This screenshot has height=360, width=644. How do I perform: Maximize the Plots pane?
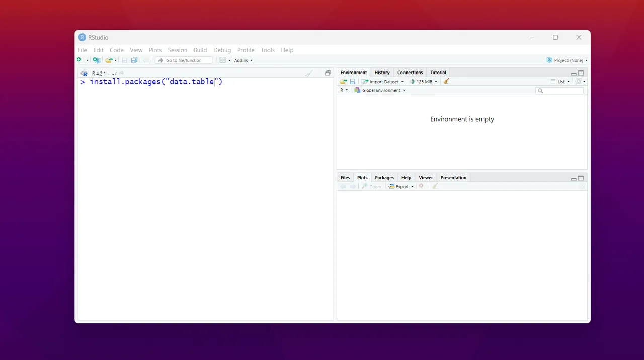pos(581,178)
